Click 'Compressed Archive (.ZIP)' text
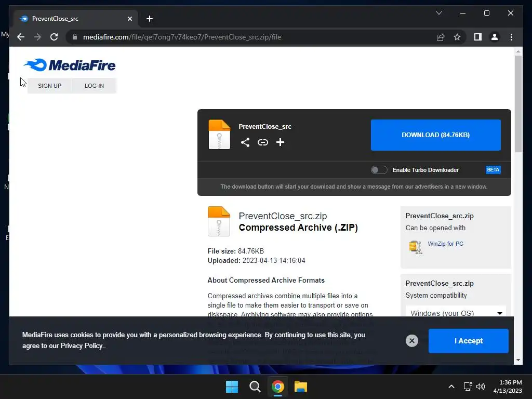This screenshot has width=532, height=399. [x=298, y=228]
